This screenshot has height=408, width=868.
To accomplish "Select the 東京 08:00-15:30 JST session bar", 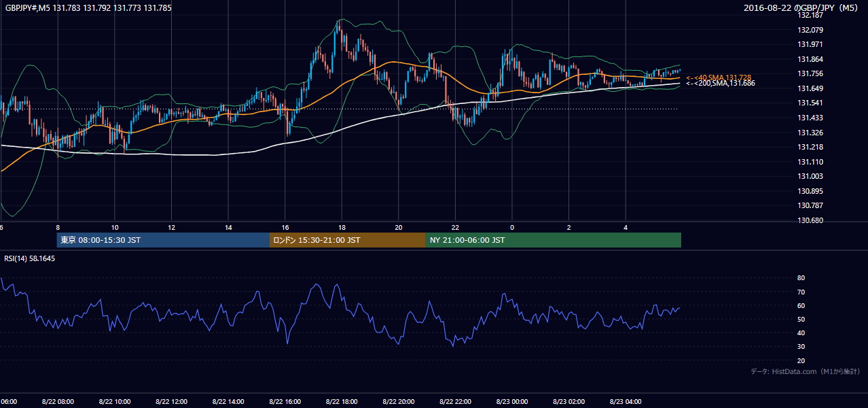I will [163, 240].
